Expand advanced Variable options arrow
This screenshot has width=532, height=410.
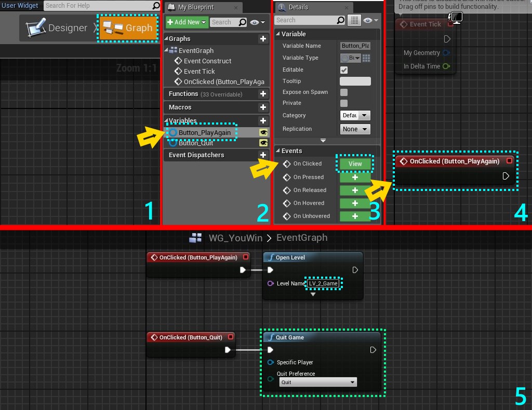point(323,140)
